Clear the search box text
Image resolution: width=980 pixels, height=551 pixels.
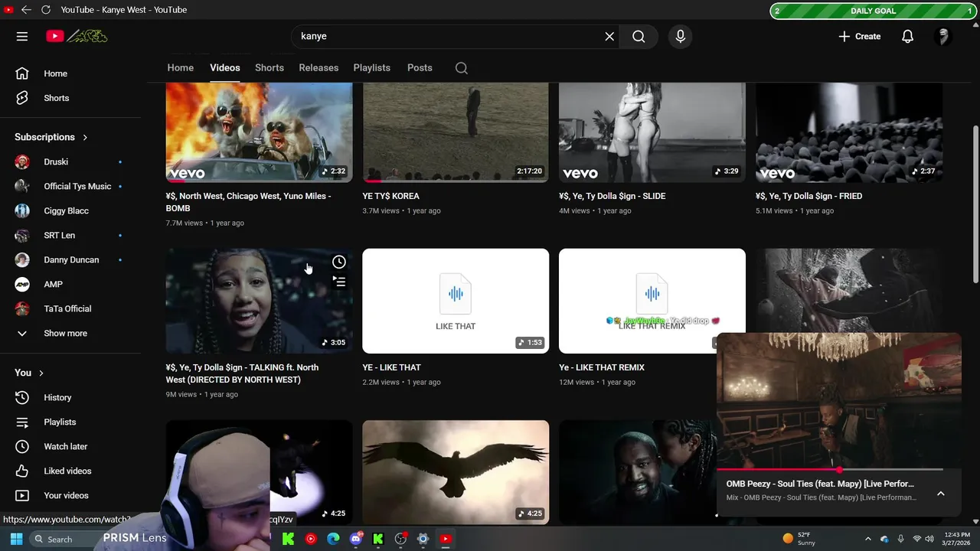[609, 36]
